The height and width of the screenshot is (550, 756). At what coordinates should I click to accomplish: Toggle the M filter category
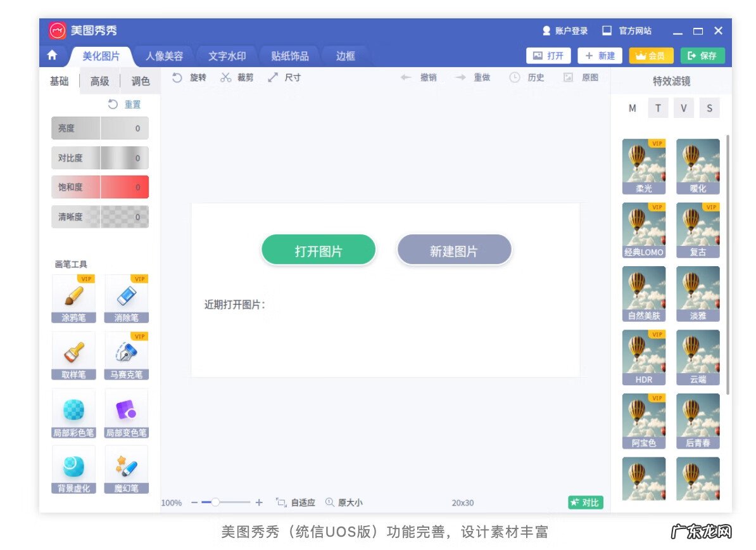pos(632,108)
